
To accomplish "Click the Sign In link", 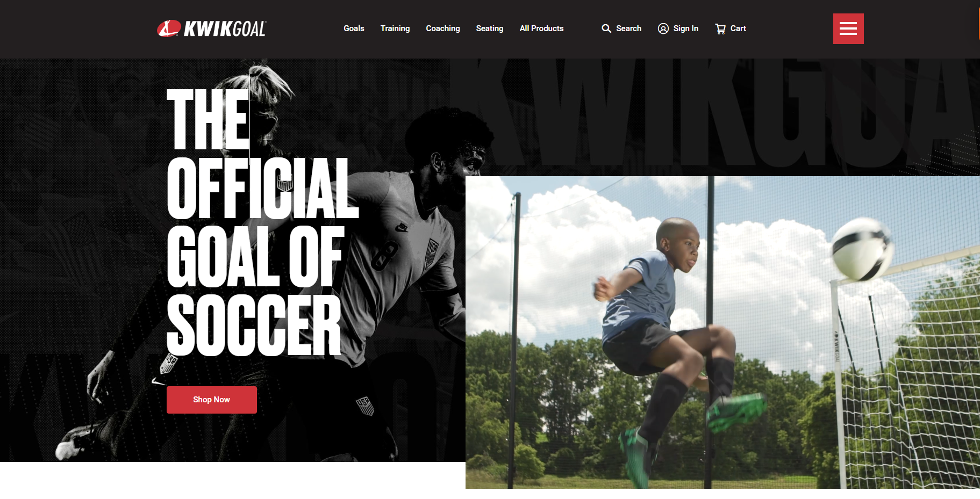I will 686,28.
